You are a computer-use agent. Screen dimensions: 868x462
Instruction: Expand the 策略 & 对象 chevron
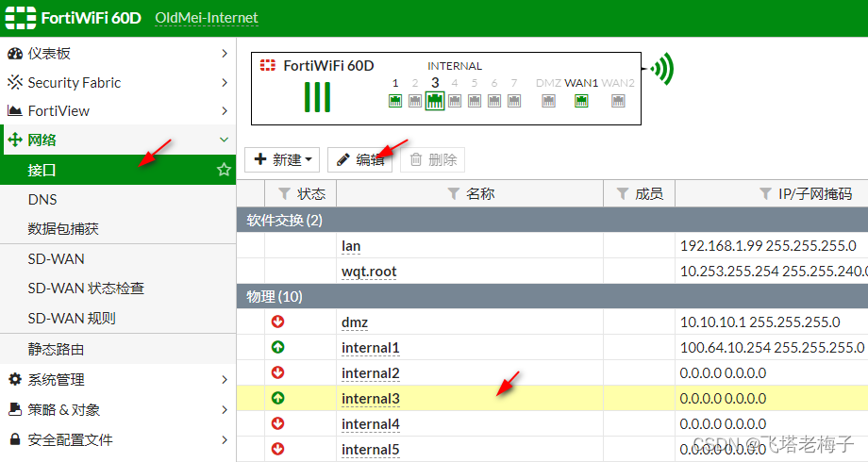(225, 409)
